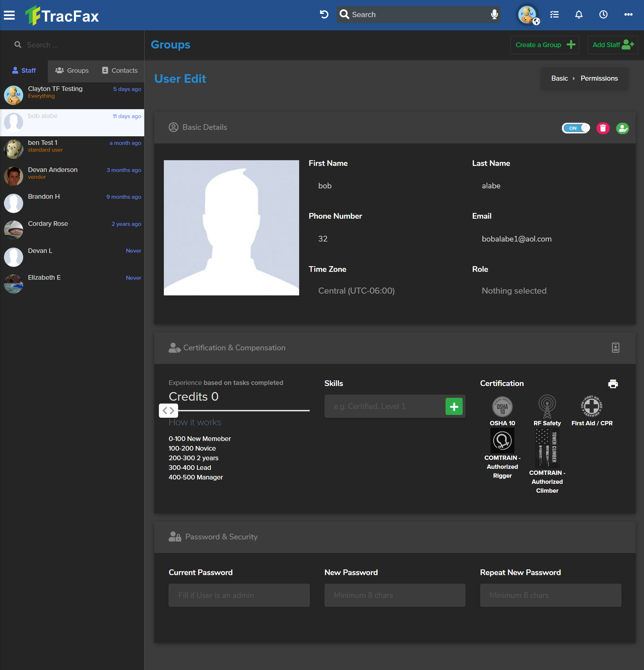Click the green edit user icon
The image size is (644, 670).
[623, 128]
